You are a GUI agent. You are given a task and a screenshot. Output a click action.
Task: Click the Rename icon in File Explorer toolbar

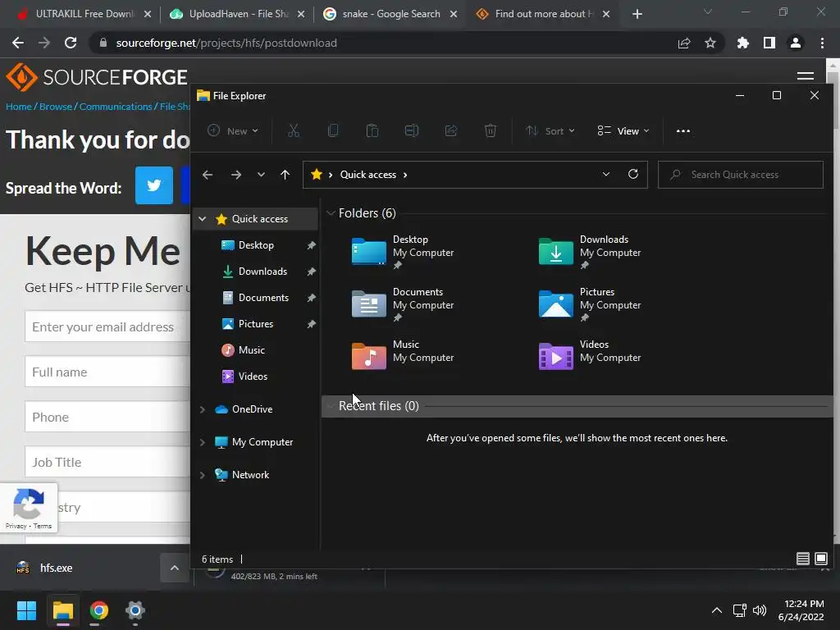pyautogui.click(x=412, y=130)
